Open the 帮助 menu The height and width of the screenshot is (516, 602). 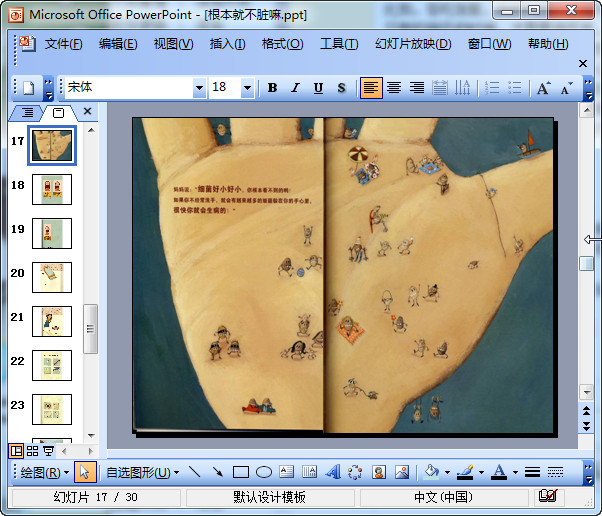coord(548,44)
